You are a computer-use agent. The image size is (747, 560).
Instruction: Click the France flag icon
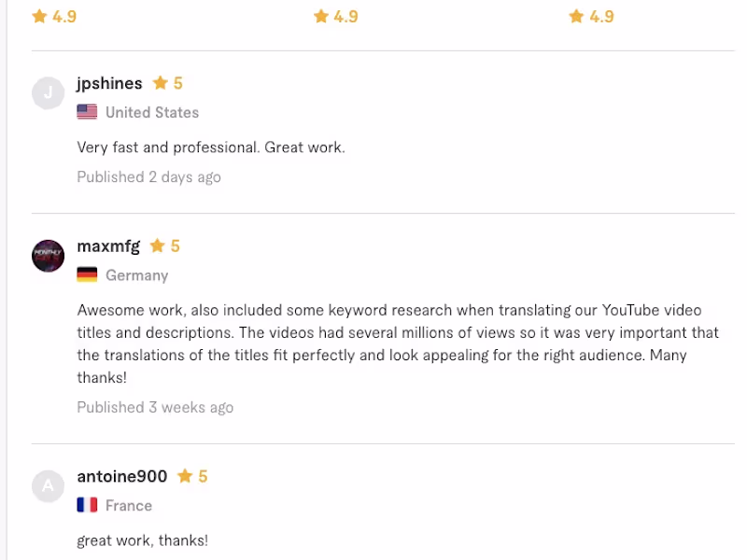(87, 505)
